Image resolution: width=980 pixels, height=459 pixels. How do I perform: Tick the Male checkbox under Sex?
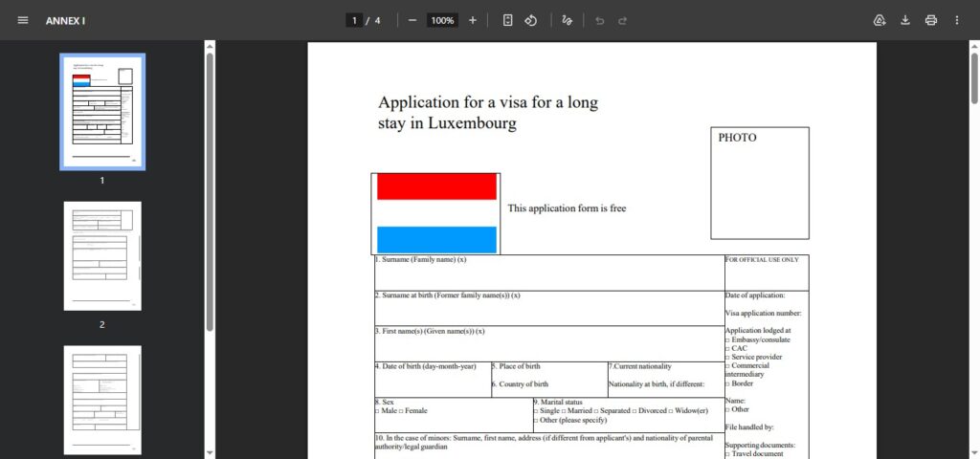coord(377,411)
